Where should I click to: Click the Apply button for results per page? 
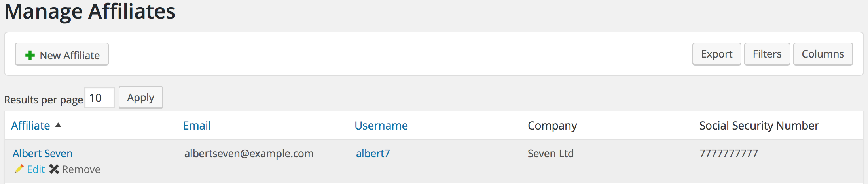coord(141,97)
